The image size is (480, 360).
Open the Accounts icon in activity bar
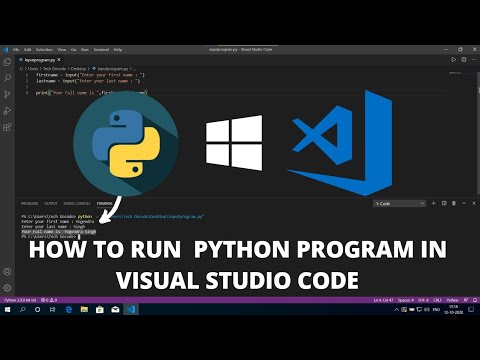[7, 272]
